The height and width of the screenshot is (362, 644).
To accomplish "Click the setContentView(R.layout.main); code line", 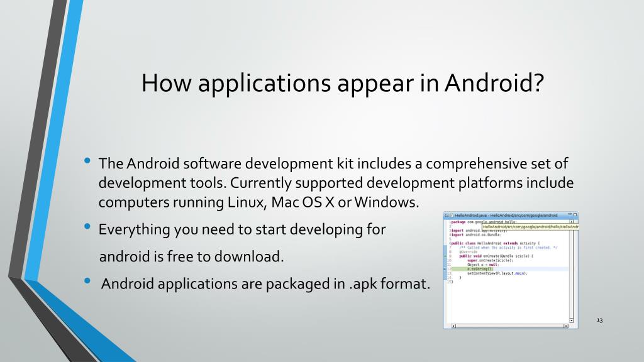I will point(497,273).
